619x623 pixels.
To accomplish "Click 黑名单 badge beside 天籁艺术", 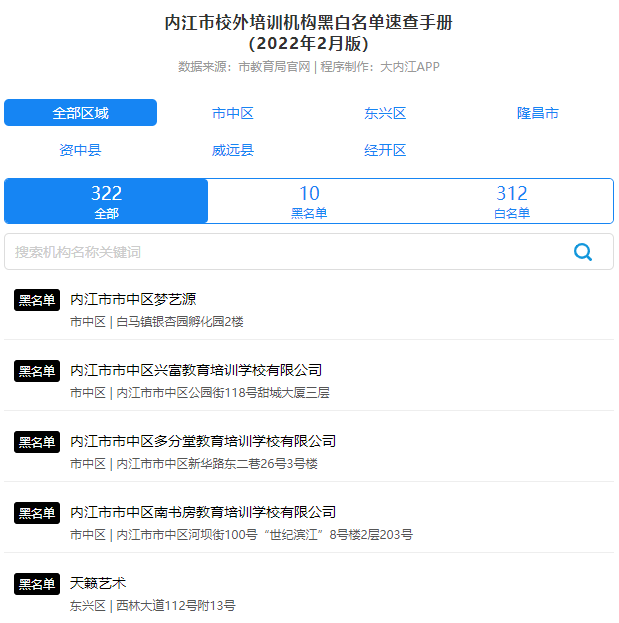I will [37, 584].
